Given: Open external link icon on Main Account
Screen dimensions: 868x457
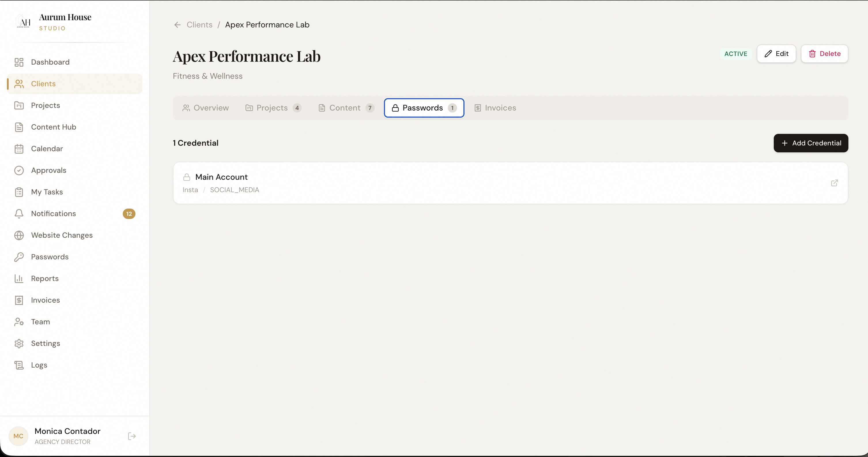Looking at the screenshot, I should [834, 183].
